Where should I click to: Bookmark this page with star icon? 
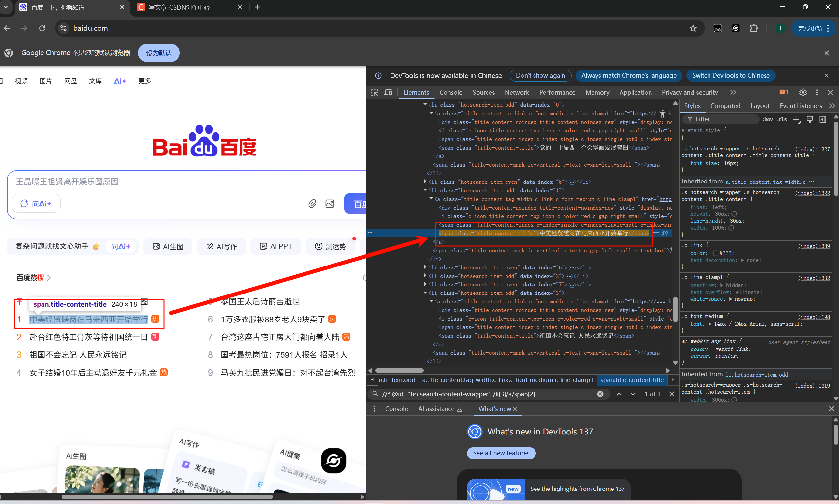pos(693,28)
